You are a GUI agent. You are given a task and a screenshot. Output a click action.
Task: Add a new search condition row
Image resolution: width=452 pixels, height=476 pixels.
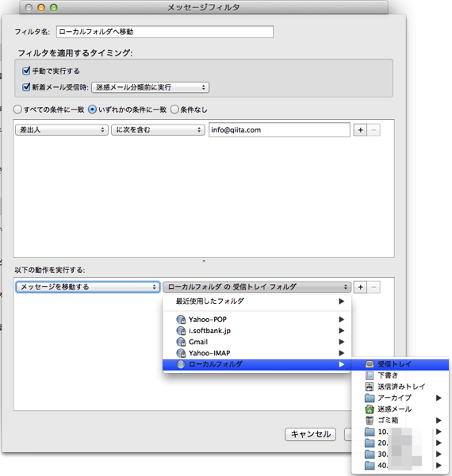tap(360, 130)
